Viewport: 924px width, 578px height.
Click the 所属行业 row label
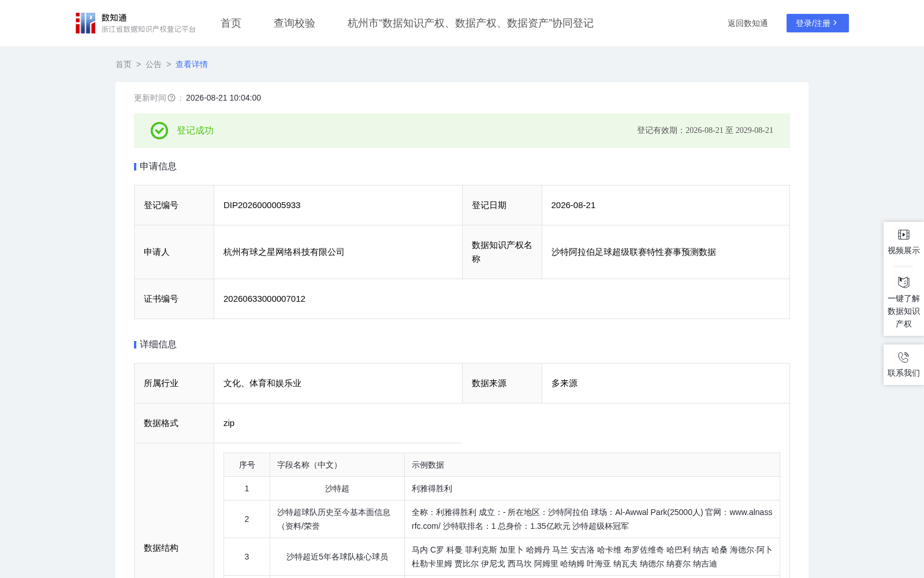[x=161, y=383]
